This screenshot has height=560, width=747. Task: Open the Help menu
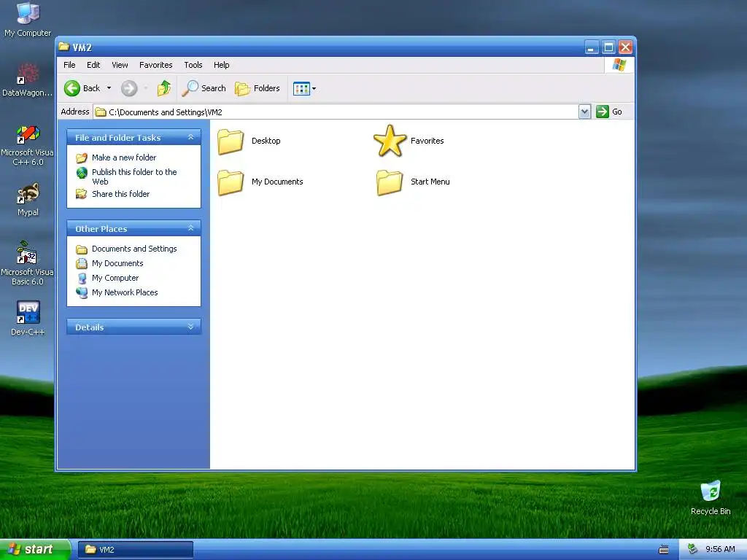221,65
